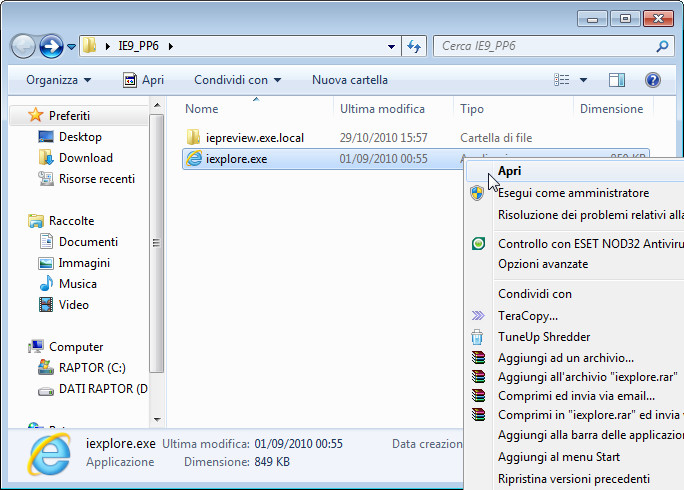Click the navigation pane scroll up arrow

[x=157, y=105]
